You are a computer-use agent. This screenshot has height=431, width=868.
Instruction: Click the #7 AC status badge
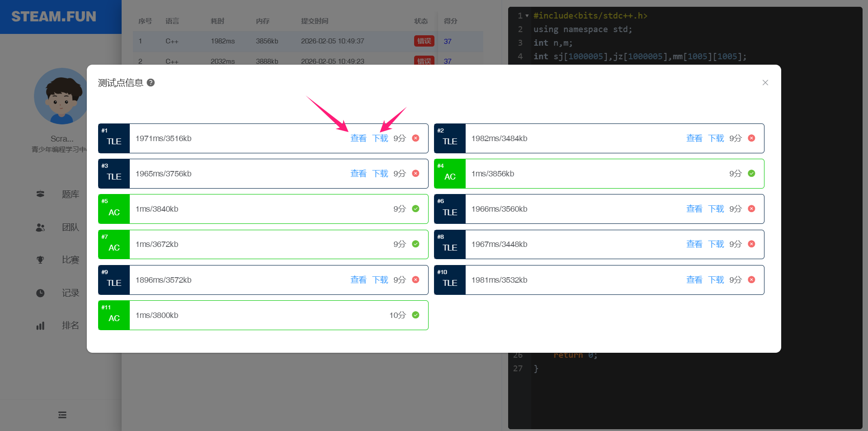[114, 244]
